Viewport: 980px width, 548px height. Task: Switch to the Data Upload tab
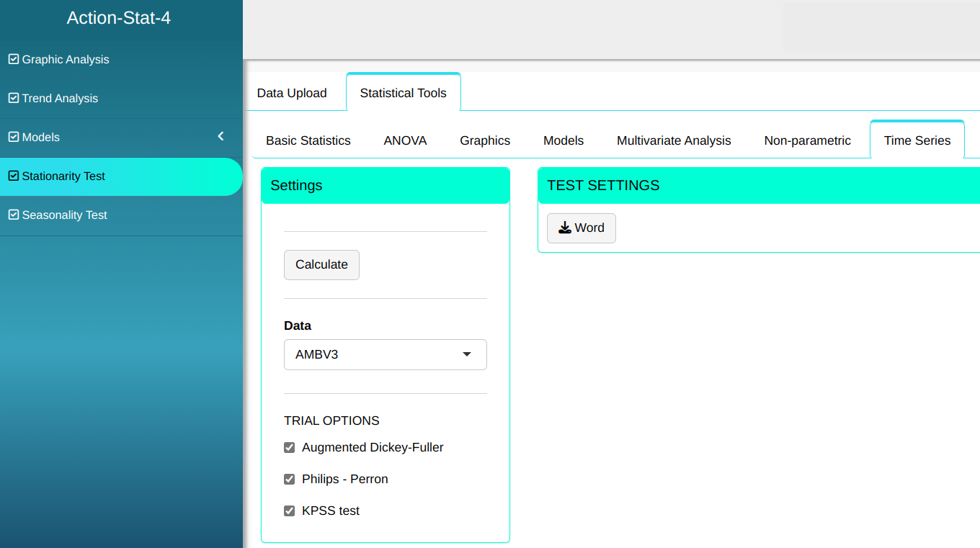[x=292, y=93]
